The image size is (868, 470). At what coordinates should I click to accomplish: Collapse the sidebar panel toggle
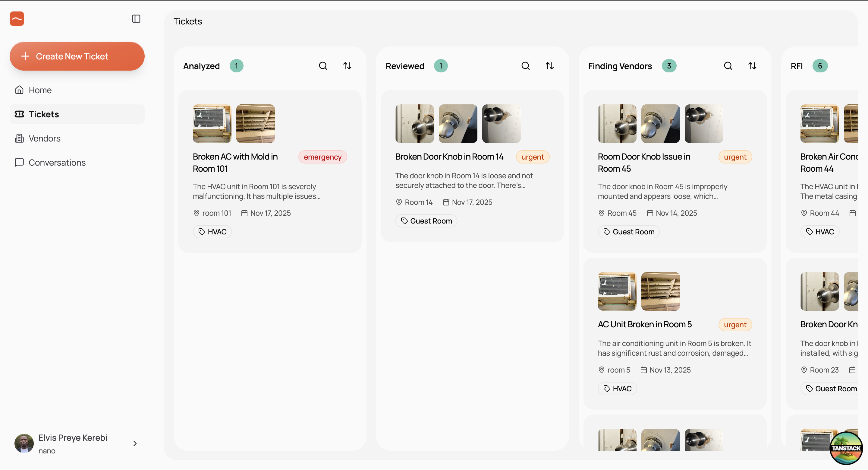(x=136, y=19)
